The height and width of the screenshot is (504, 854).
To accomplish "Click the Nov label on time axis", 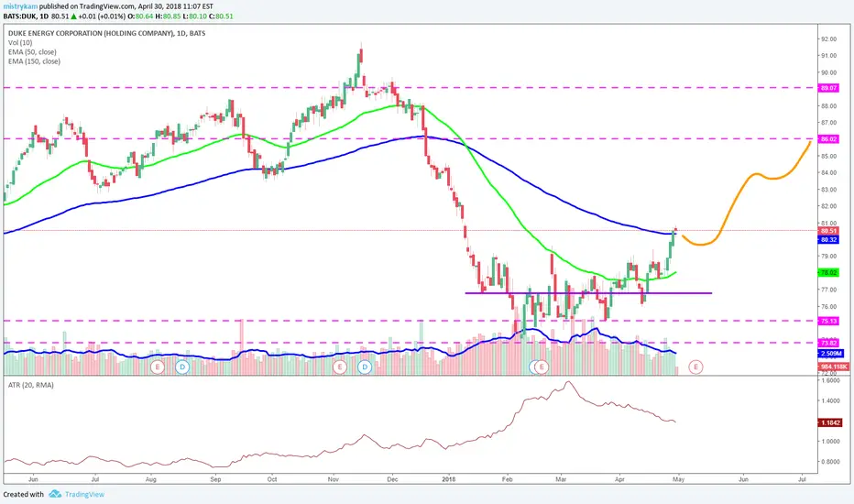I will pyautogui.click(x=334, y=479).
